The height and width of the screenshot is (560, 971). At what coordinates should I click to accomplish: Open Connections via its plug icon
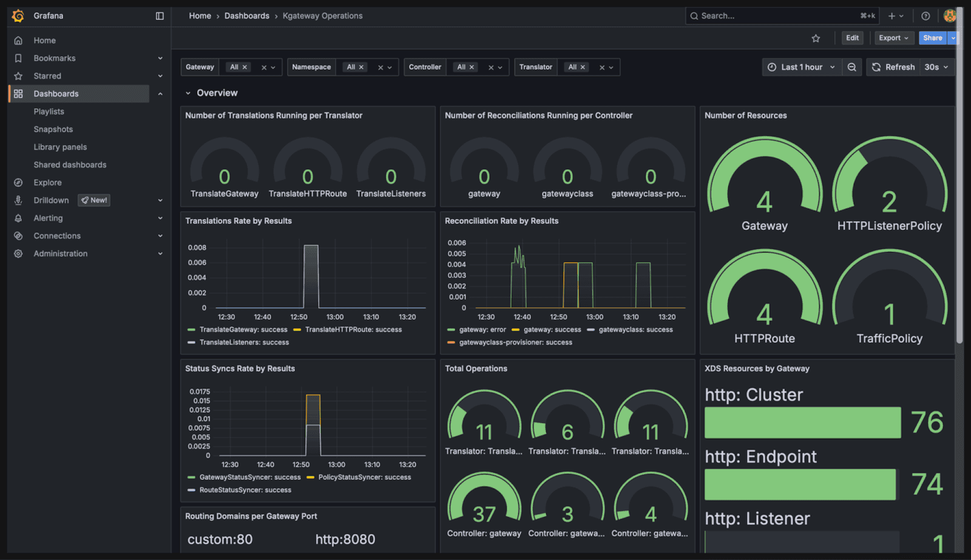(x=18, y=235)
